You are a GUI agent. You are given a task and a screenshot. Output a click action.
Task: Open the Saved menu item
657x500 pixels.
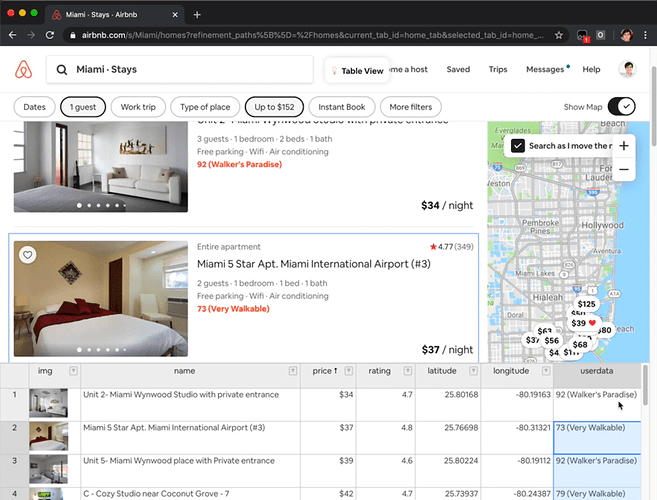[458, 69]
